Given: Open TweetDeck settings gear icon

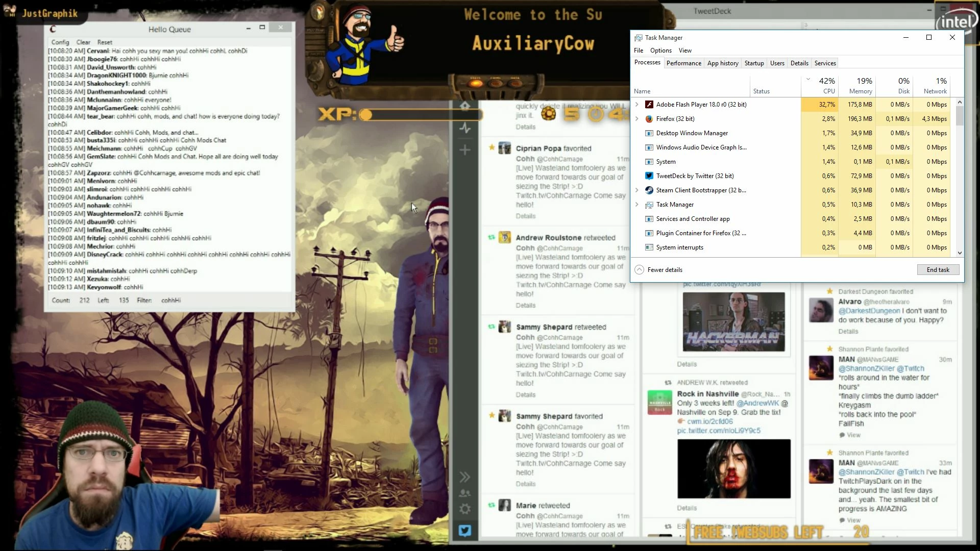Looking at the screenshot, I should pyautogui.click(x=464, y=509).
